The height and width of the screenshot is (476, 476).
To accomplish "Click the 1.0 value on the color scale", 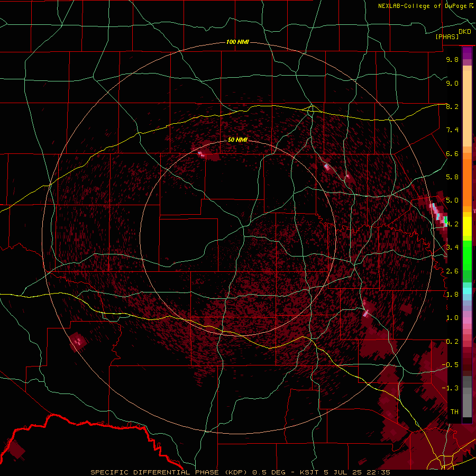I will [x=452, y=318].
